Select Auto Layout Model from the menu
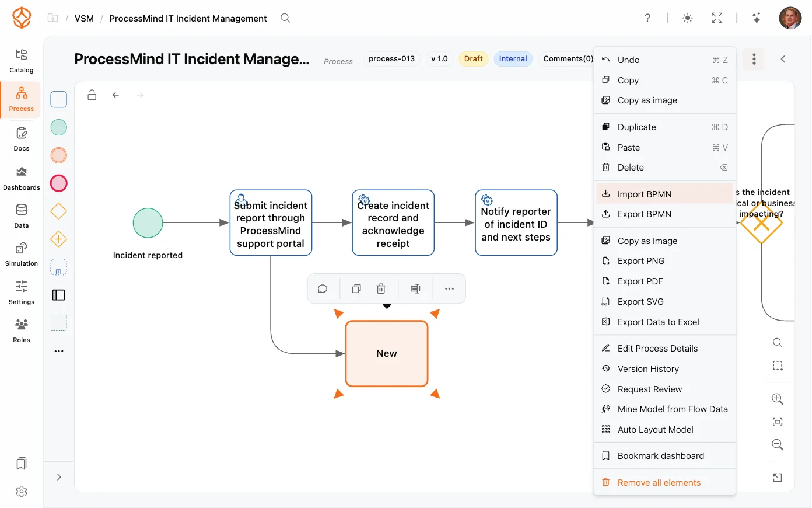The width and height of the screenshot is (812, 508). [664, 430]
